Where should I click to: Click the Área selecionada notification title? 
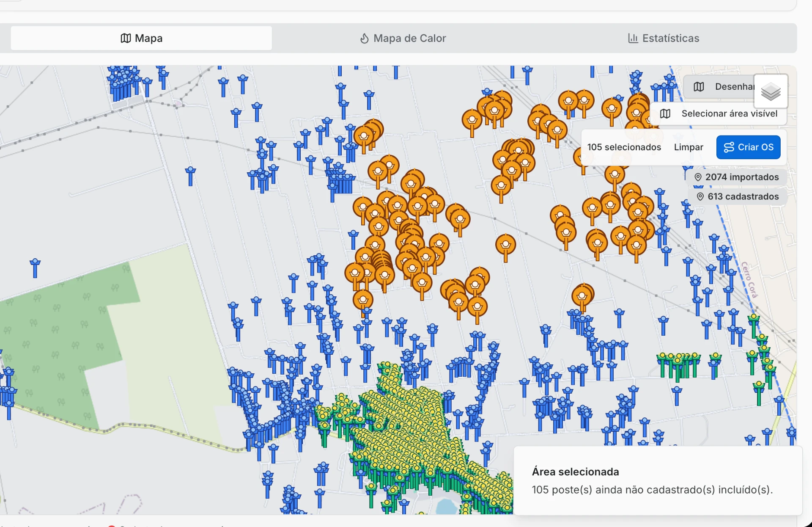tap(575, 472)
